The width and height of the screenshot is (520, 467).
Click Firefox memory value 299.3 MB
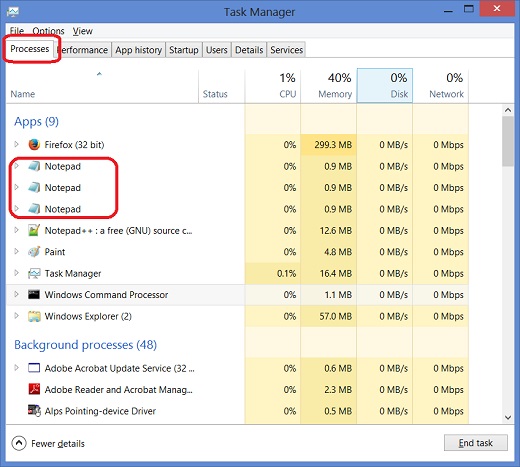pyautogui.click(x=333, y=145)
